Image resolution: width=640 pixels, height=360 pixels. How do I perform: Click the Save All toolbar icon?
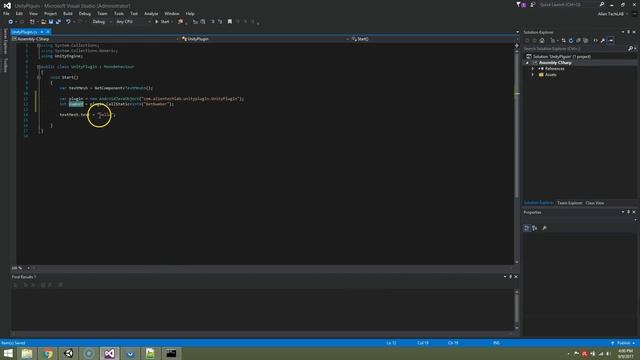point(58,22)
